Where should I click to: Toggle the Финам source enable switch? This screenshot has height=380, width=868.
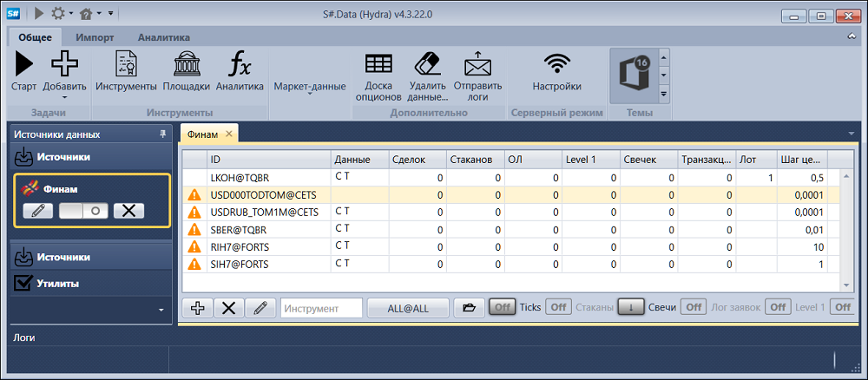tap(83, 212)
